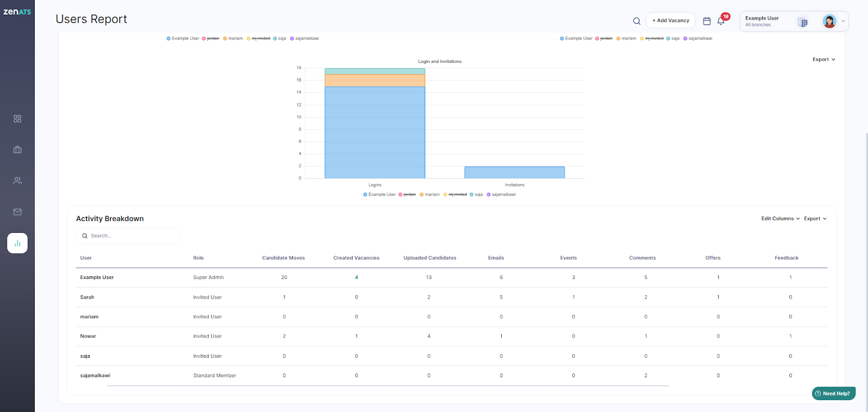Screen dimensions: 868x412
Task: Open the Example User All branches selector
Action: 794,21
